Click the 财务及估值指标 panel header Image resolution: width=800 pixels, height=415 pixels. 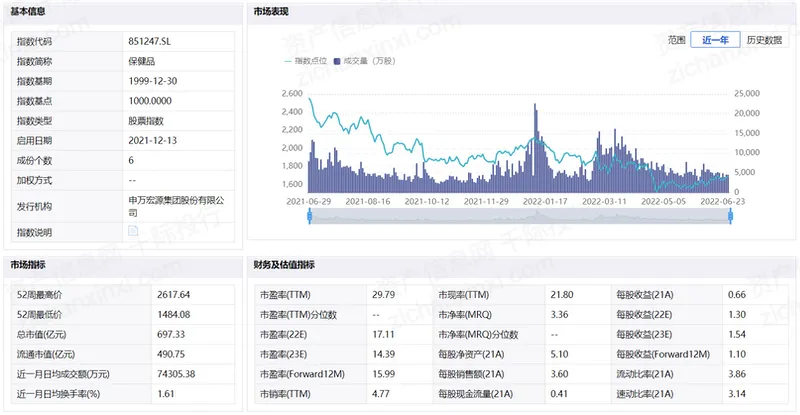(x=521, y=265)
